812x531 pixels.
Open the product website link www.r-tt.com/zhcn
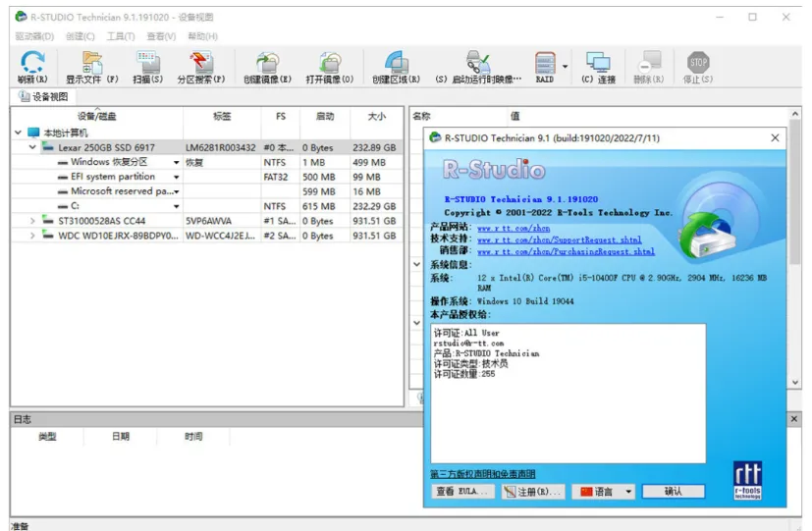514,228
